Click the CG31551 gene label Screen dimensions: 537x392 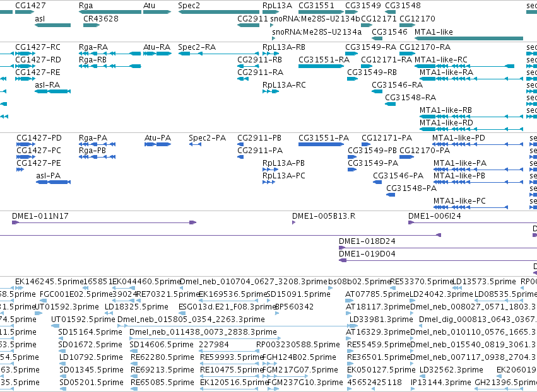point(316,6)
